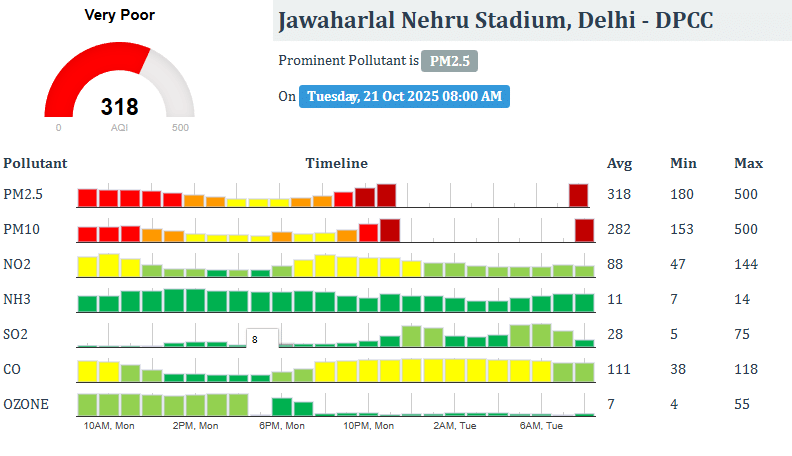Click the blue date and time badge

[405, 96]
